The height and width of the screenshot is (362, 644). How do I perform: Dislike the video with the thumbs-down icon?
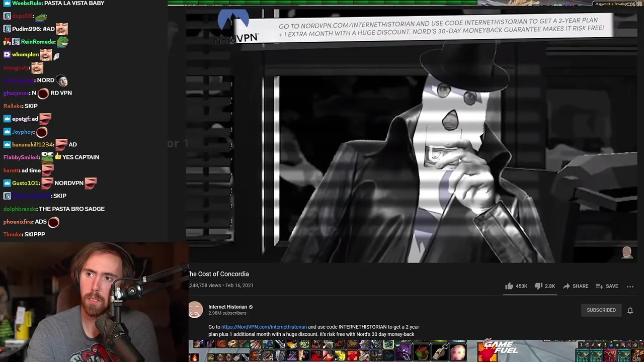[x=538, y=286]
